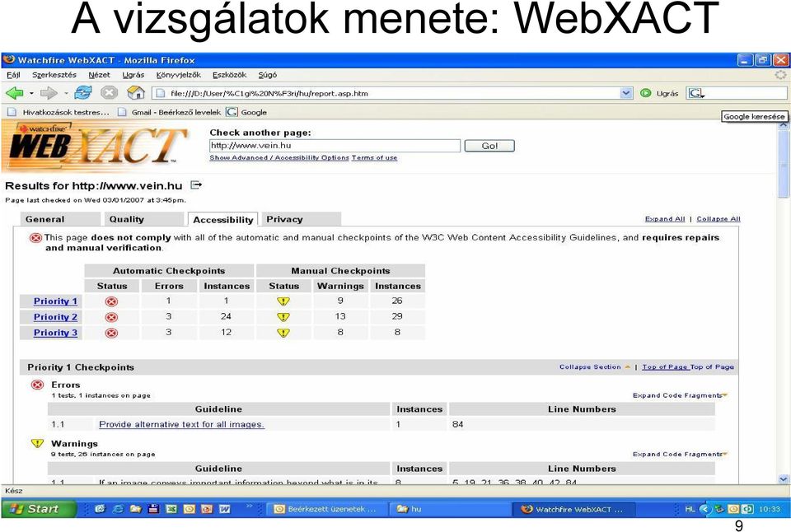
Task: Click the red non-compliance icon in summary message
Action: 35,237
